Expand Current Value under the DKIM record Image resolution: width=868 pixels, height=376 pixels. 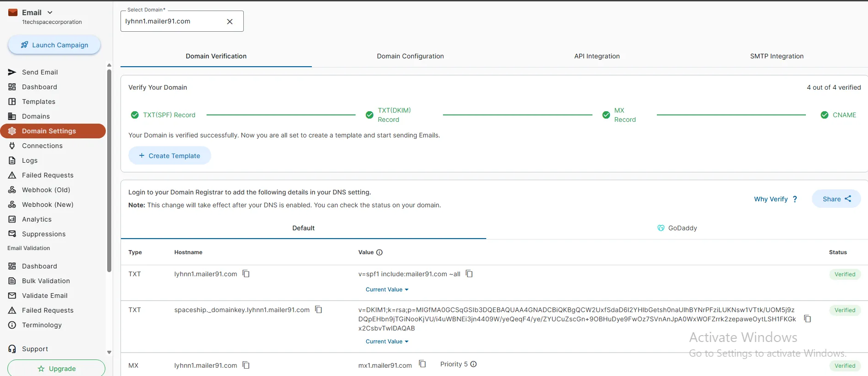coord(387,342)
